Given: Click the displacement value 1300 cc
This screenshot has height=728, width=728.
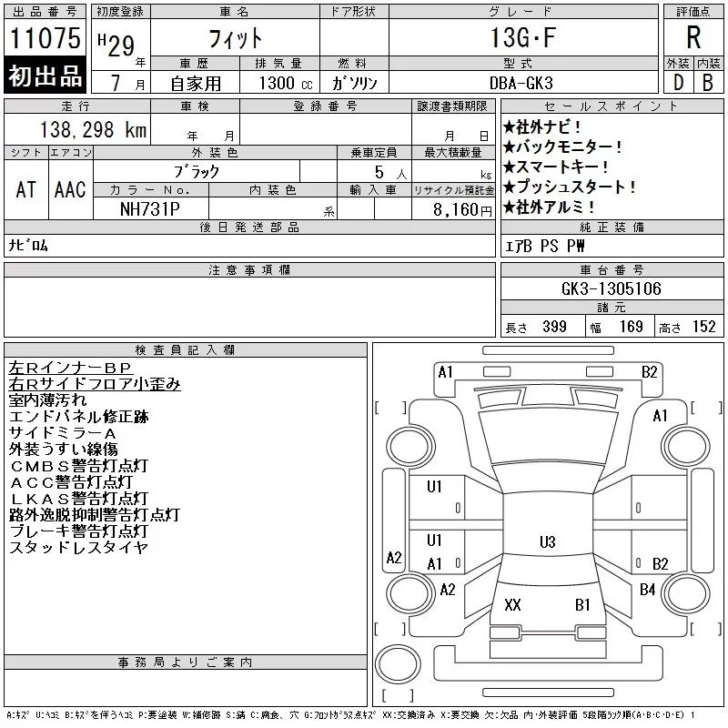Looking at the screenshot, I should [286, 83].
